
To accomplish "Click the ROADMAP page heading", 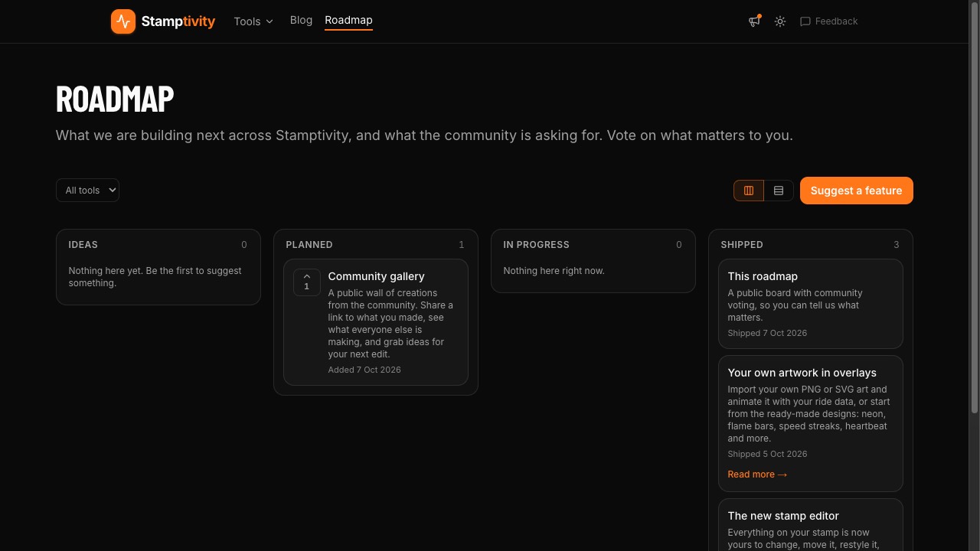I will pos(115,99).
